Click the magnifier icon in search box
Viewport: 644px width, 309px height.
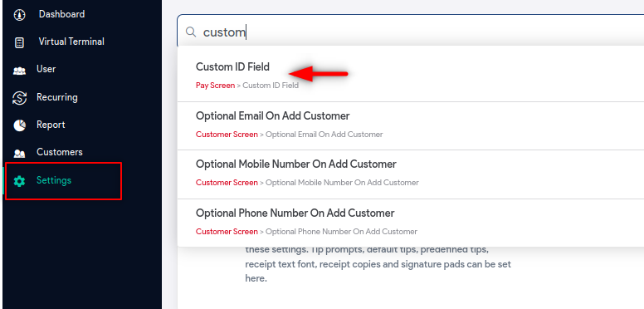191,32
